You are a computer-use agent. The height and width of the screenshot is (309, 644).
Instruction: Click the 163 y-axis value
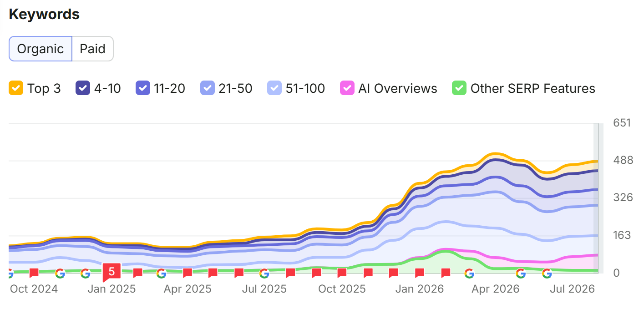(622, 235)
